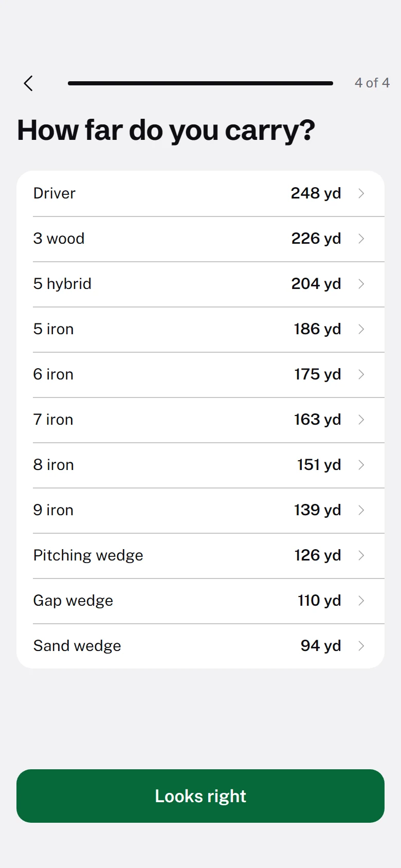Edit the 248 yd carry value
401x868 pixels.
(x=316, y=193)
